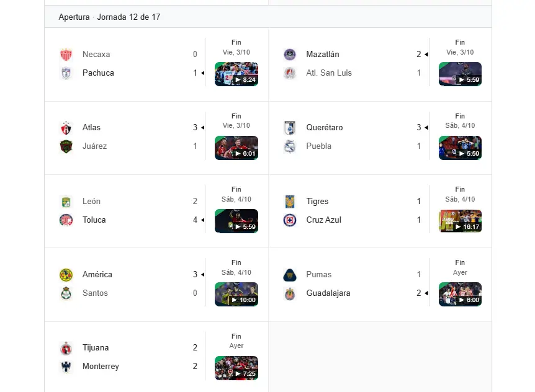Click the Atlas team crest

tap(66, 128)
